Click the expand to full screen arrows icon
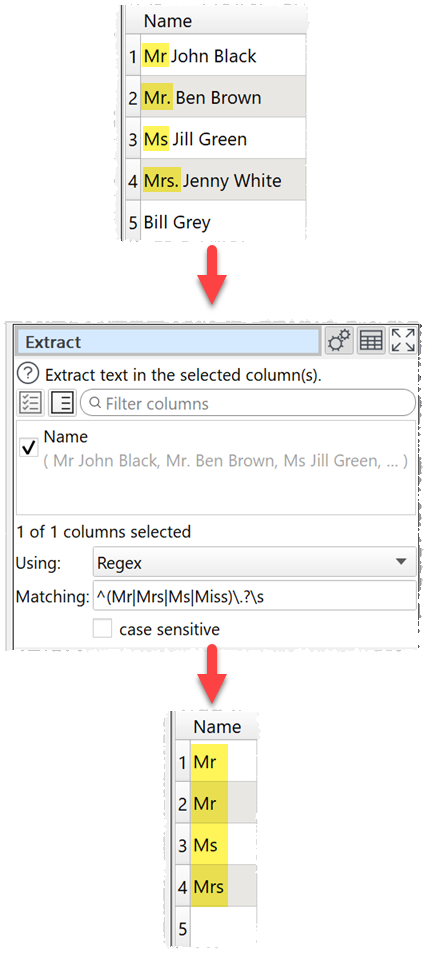 [403, 342]
